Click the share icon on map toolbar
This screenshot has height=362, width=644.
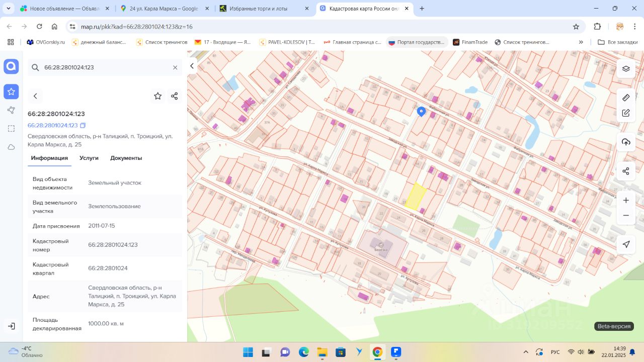click(626, 171)
